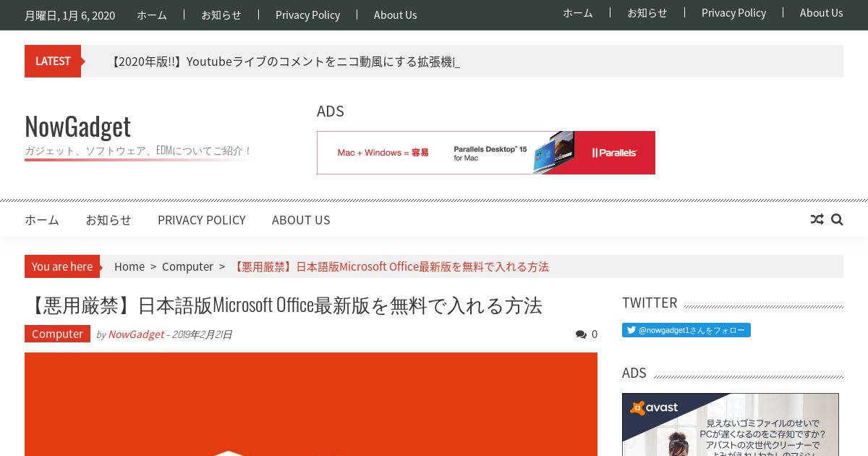868x456 pixels.
Task: Open About Us in top-right bar
Action: 821,13
